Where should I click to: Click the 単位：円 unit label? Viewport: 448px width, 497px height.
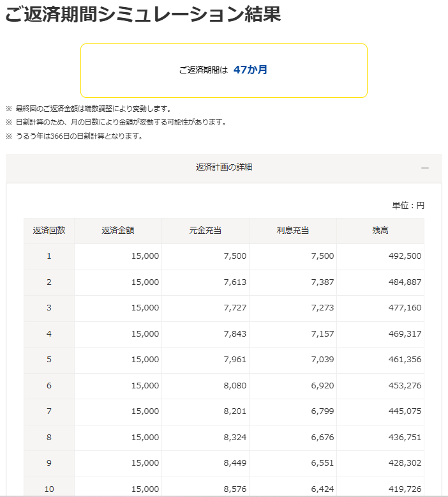tap(408, 206)
